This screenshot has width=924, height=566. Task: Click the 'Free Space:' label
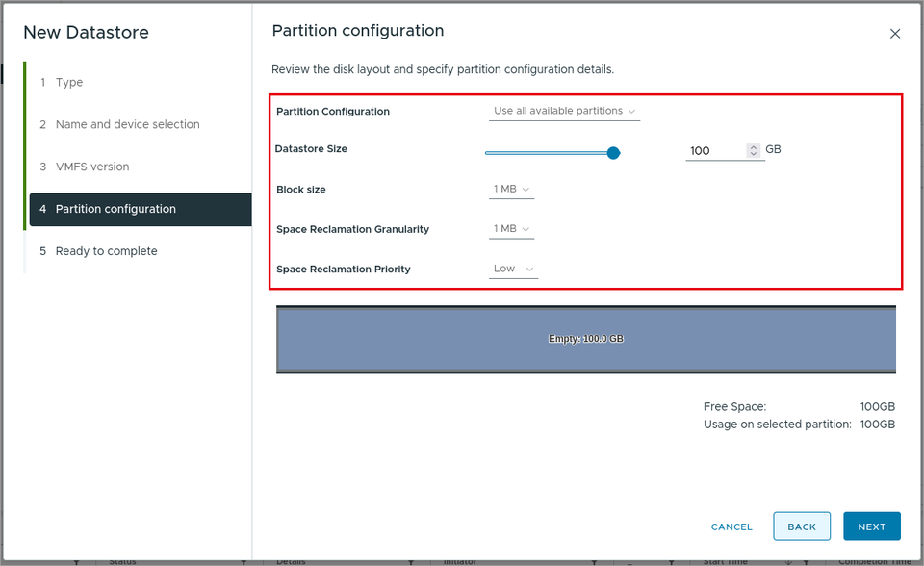pos(734,407)
